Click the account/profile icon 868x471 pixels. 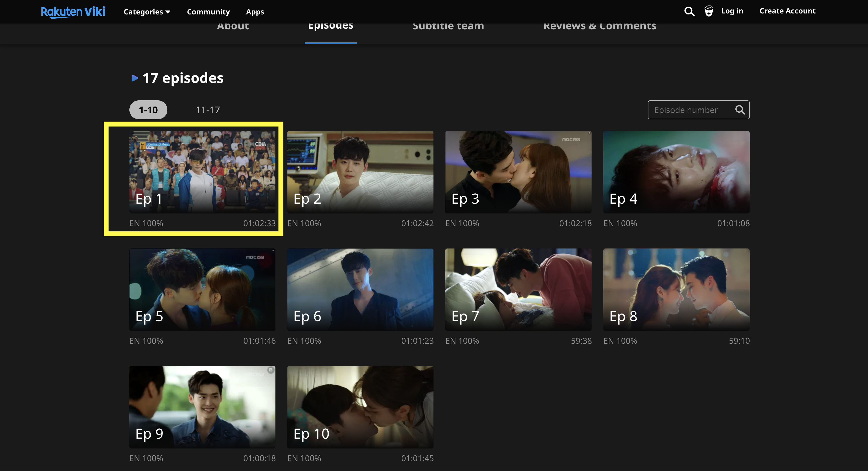click(708, 11)
